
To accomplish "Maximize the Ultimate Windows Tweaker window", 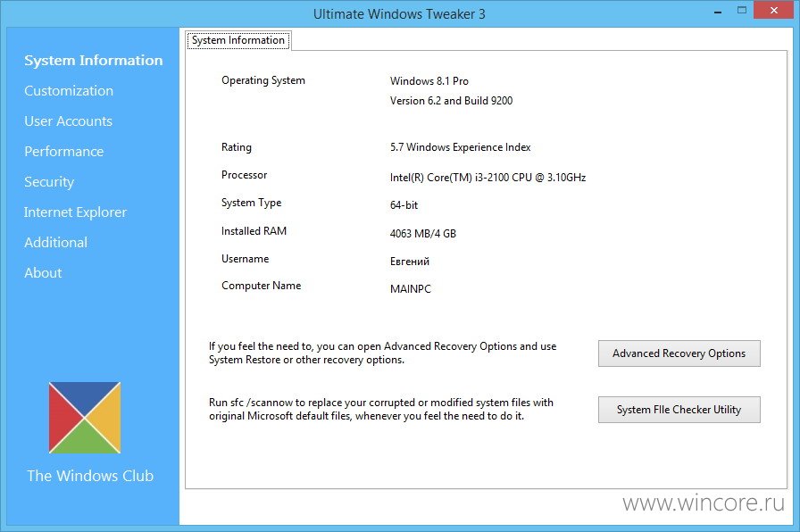I will [x=742, y=10].
